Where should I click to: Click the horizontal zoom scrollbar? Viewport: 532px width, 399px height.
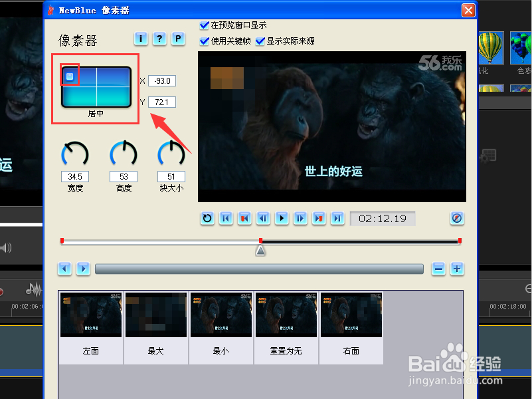[259, 269]
